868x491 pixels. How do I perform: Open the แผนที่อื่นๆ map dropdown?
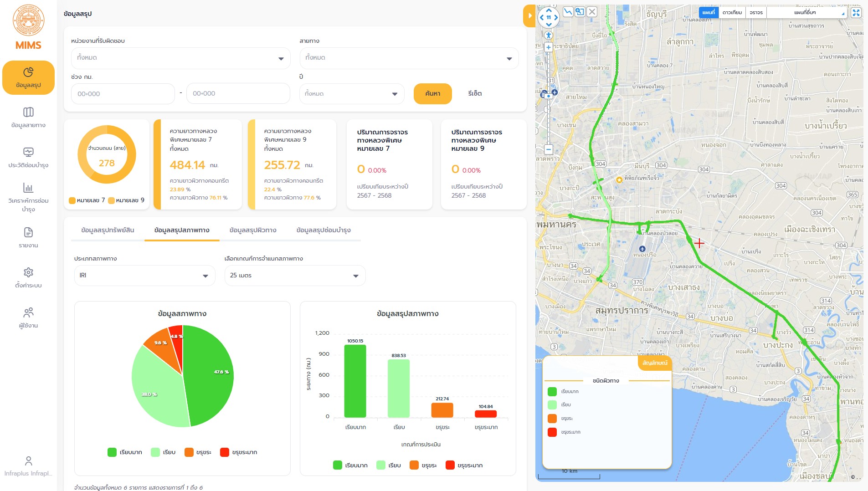[806, 13]
